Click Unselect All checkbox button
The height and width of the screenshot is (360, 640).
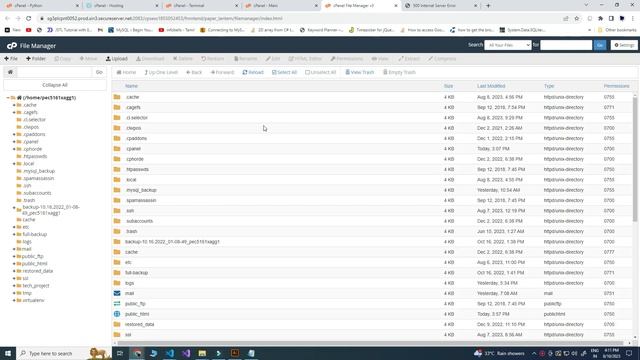tap(320, 72)
